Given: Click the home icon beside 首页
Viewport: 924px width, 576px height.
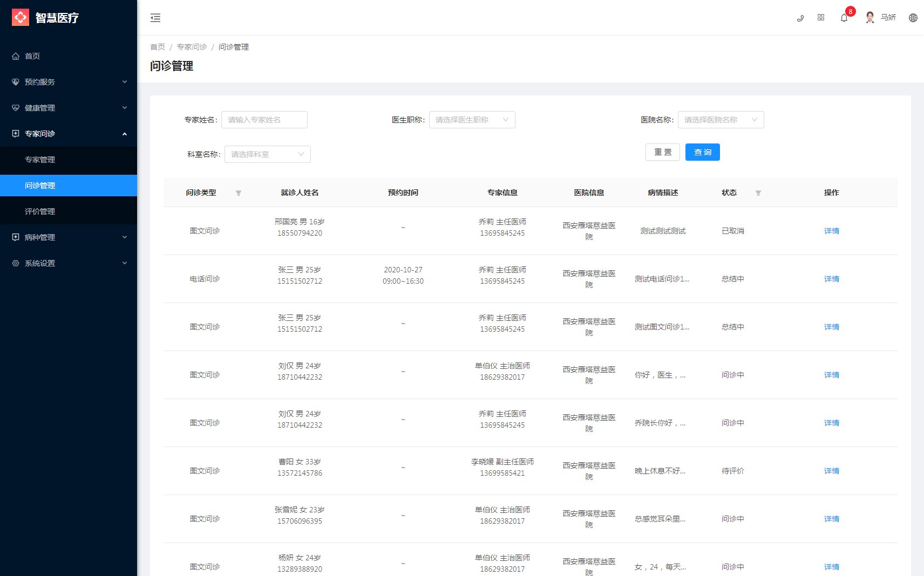Looking at the screenshot, I should (x=16, y=56).
